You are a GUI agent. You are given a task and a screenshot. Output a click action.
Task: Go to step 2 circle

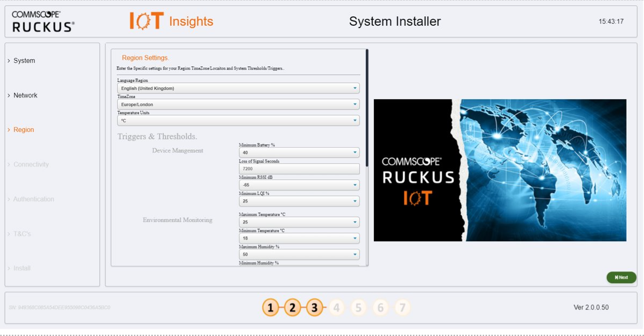coord(293,307)
